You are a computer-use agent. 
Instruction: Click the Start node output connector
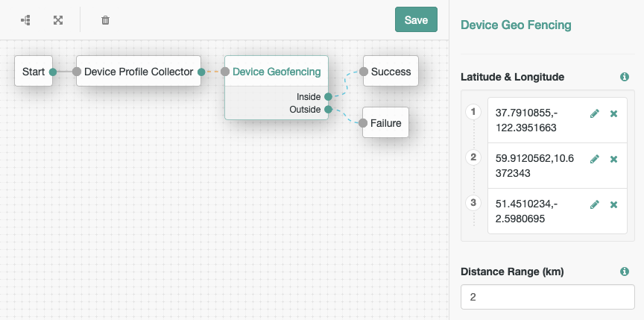(53, 72)
